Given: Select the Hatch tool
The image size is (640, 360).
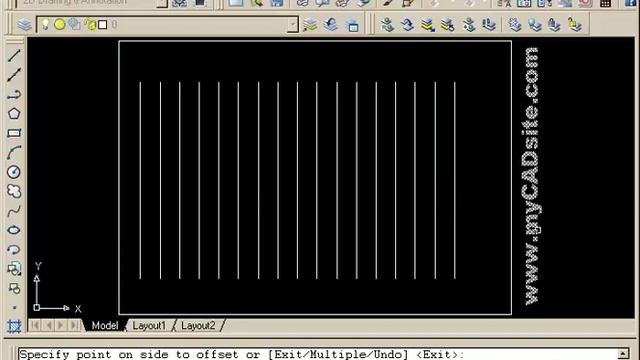Looking at the screenshot, I should pos(14,327).
